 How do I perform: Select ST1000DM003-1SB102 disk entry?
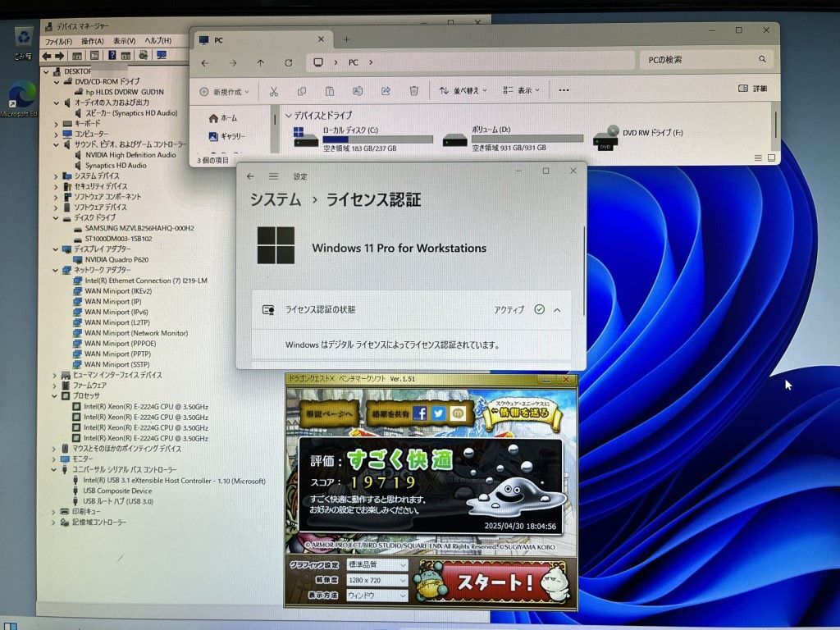[113, 239]
